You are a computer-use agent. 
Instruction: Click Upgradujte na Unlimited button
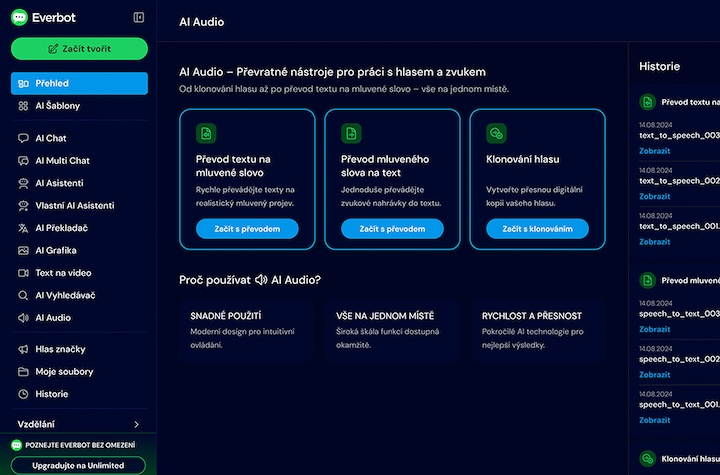78,465
